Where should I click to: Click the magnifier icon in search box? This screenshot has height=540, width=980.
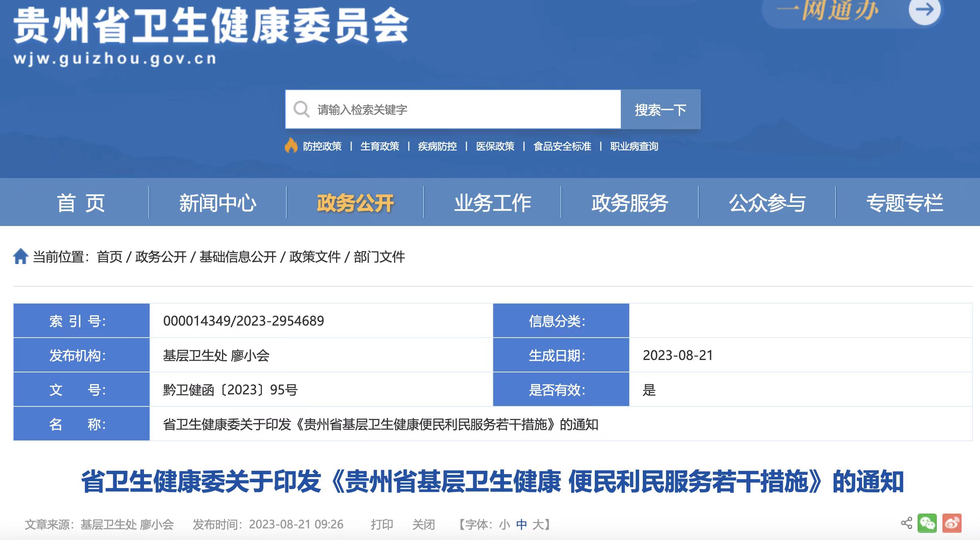pos(301,109)
